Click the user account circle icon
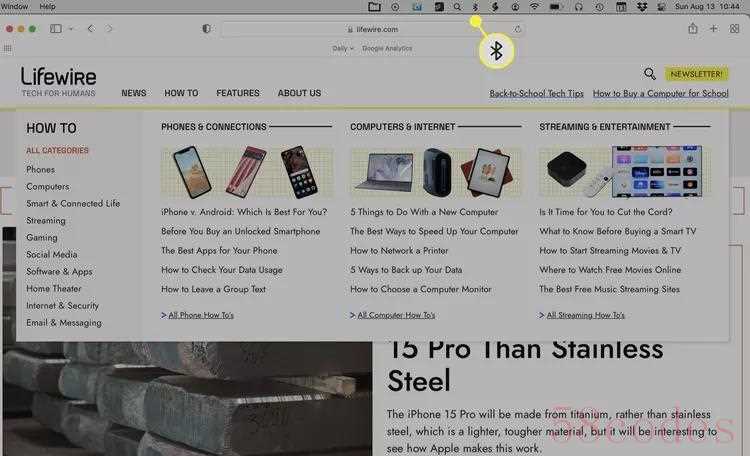This screenshot has height=456, width=750. point(515,7)
